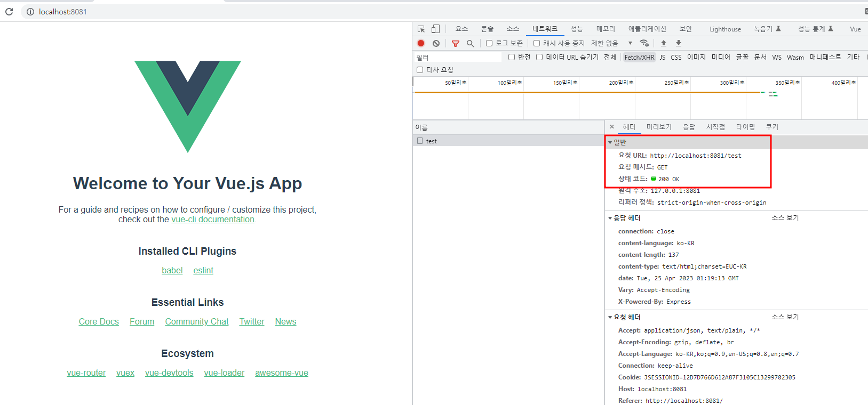
Task: Click 소스 보기 in 요청 헤더 section
Action: coord(785,317)
